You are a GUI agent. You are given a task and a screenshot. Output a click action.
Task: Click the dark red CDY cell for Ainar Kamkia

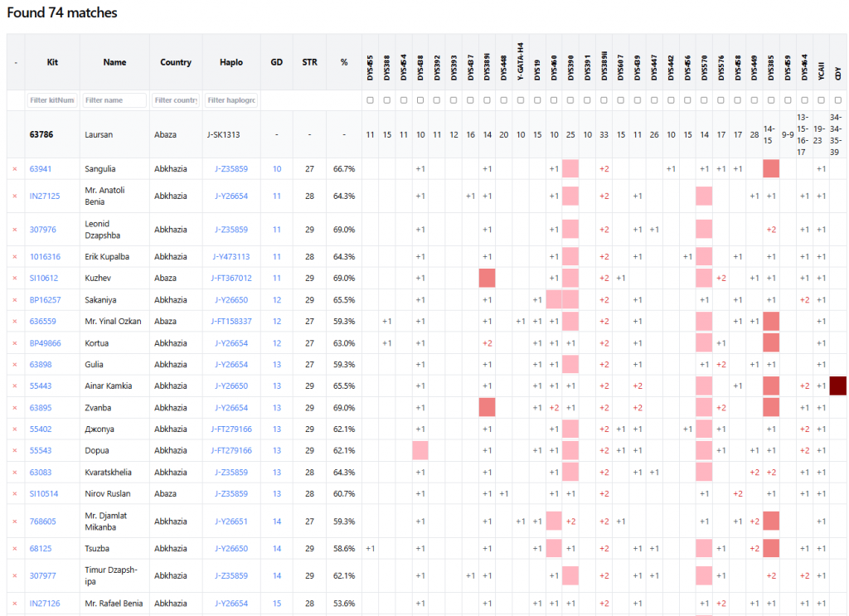coord(837,386)
